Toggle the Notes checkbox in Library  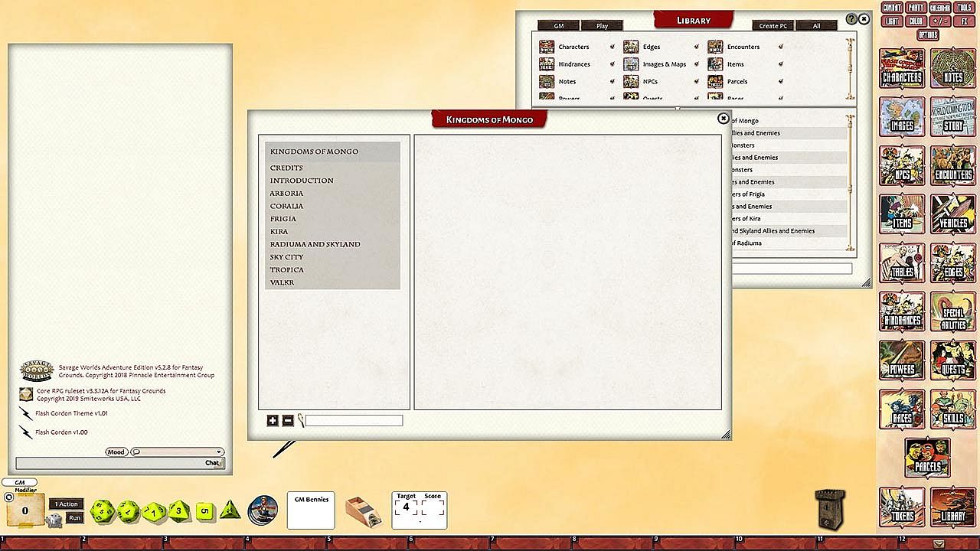point(612,81)
